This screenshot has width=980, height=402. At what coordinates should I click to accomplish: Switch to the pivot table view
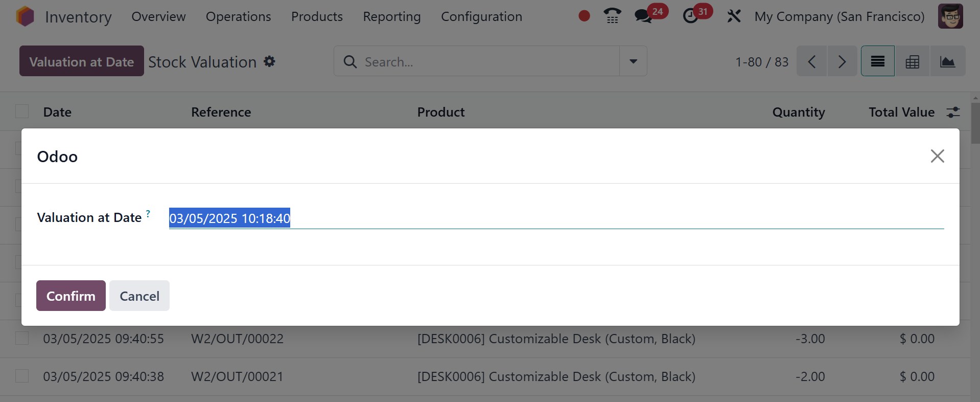click(x=912, y=61)
